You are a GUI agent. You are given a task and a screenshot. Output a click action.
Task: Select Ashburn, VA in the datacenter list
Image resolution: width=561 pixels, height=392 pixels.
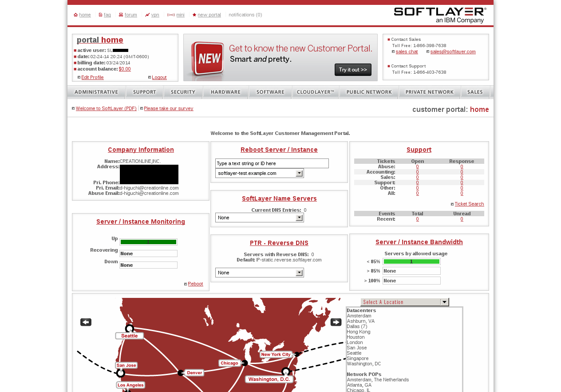pyautogui.click(x=360, y=321)
